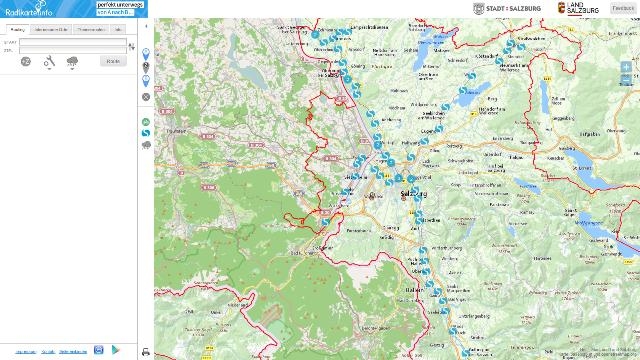Select the top blue start pin tool
Viewport: 640px width, 360px height.
click(x=146, y=54)
